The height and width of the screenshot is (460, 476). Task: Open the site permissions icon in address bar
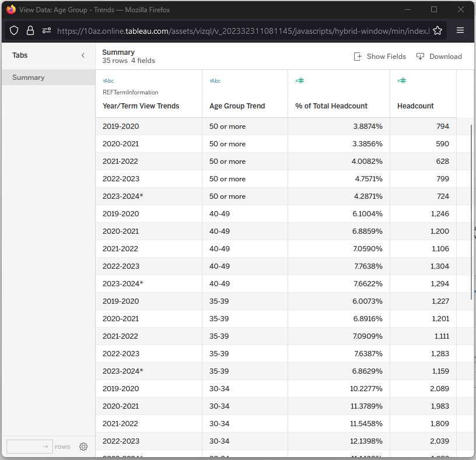pos(47,30)
